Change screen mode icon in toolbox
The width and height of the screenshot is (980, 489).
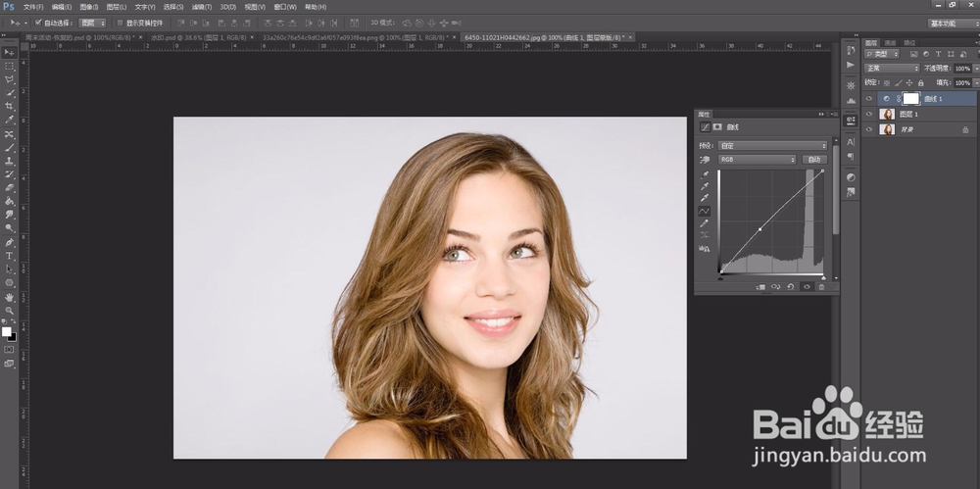9,364
